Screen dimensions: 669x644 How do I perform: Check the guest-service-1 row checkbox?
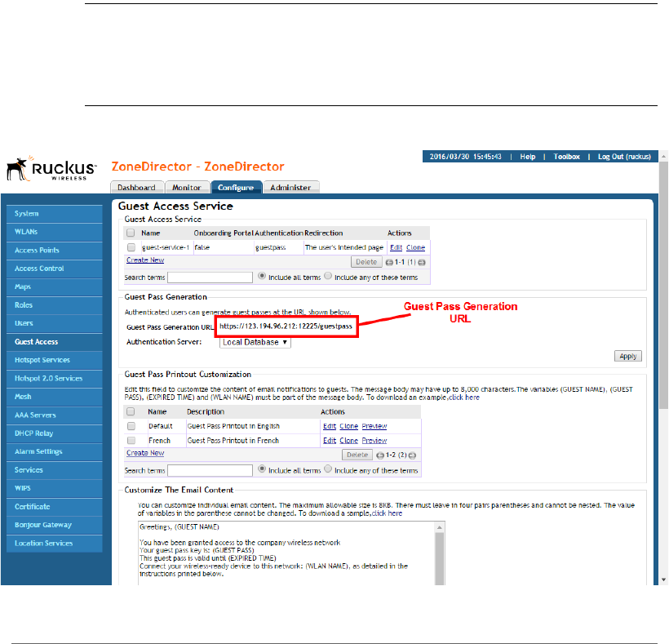pos(131,247)
